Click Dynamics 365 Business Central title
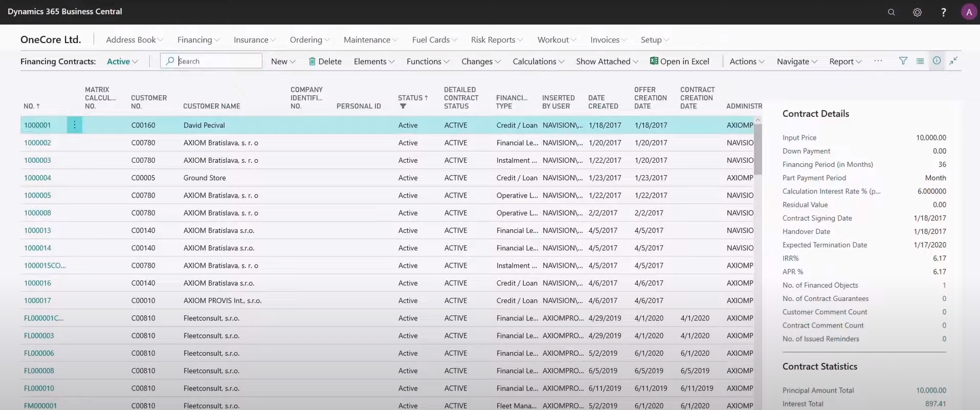The image size is (980, 410). tap(65, 11)
